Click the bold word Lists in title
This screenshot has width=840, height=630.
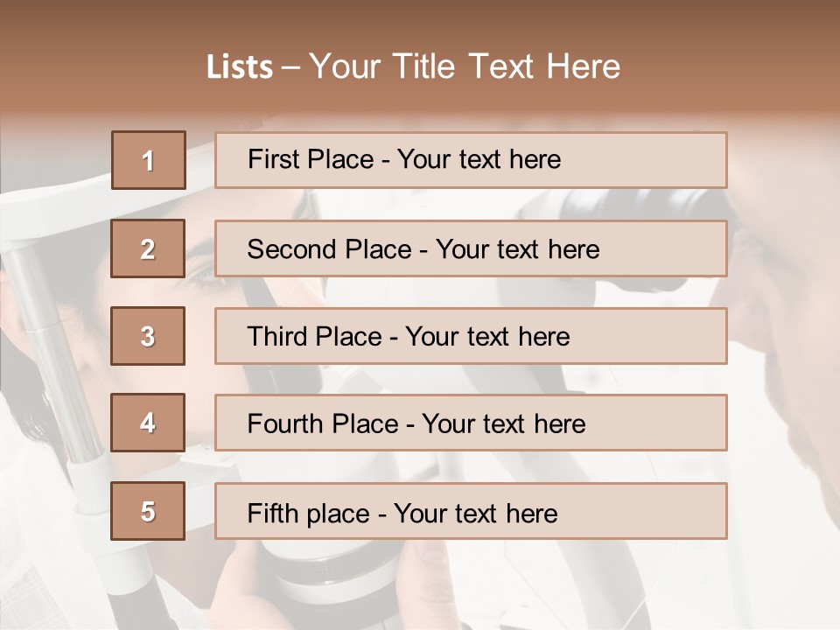pos(240,67)
